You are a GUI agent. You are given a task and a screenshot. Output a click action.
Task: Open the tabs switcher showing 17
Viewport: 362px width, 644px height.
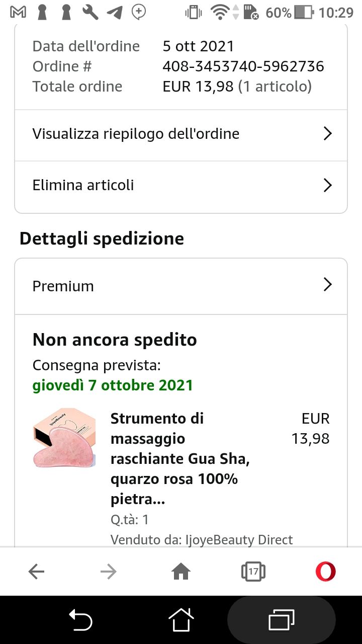253,572
